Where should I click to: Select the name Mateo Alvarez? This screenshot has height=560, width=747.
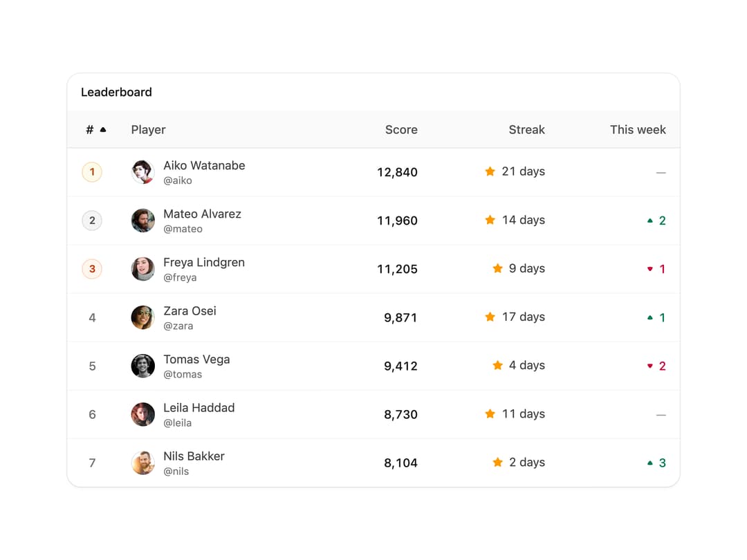point(202,214)
